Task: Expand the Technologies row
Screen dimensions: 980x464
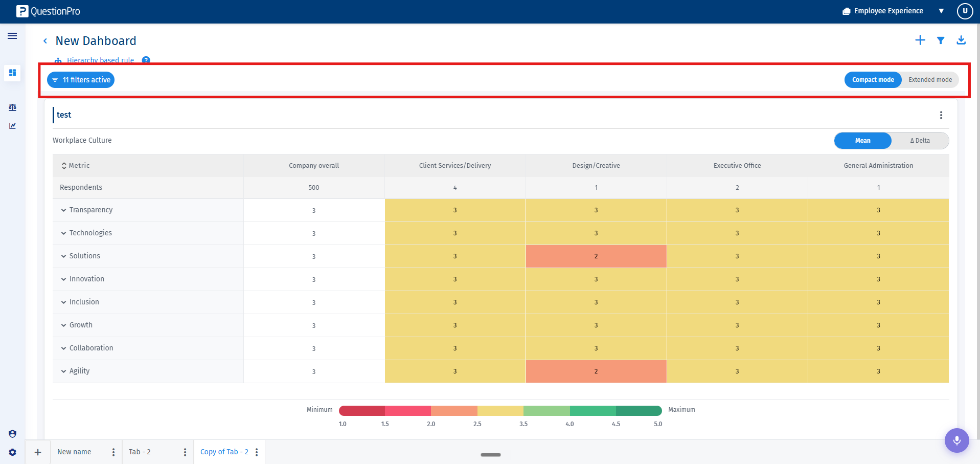Action: 64,233
